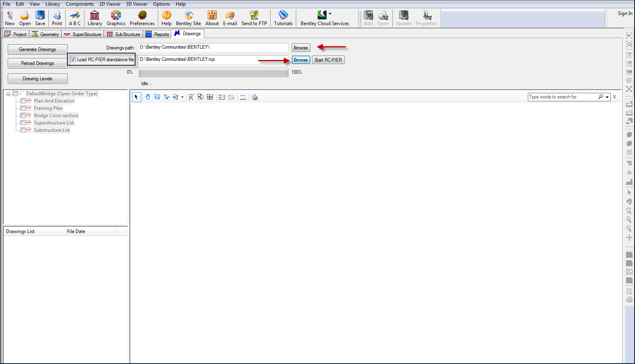Click Sign In link
635x364 pixels.
tap(625, 13)
